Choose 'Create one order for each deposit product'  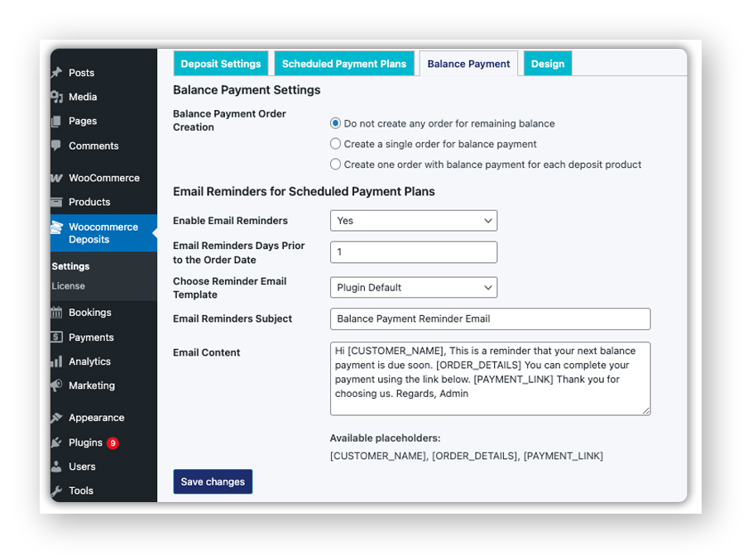(x=335, y=164)
